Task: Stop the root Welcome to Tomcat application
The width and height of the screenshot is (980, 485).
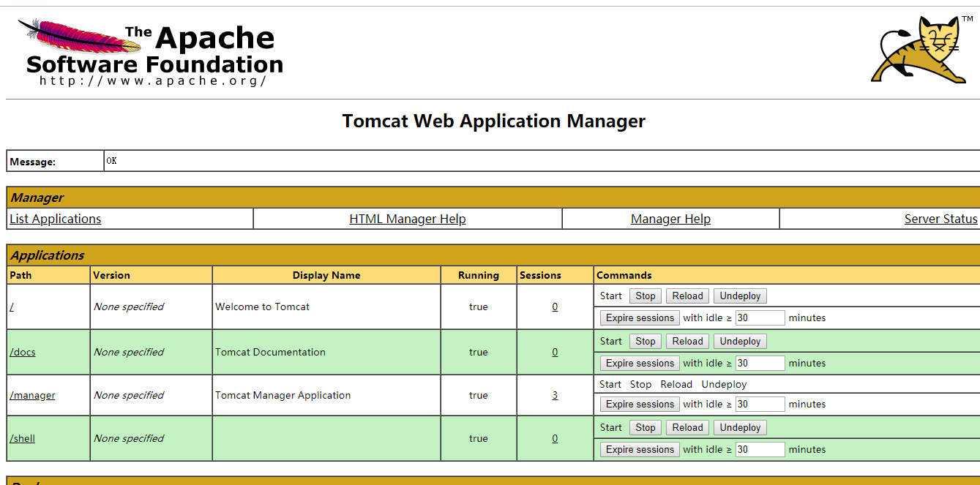Action: (x=645, y=296)
